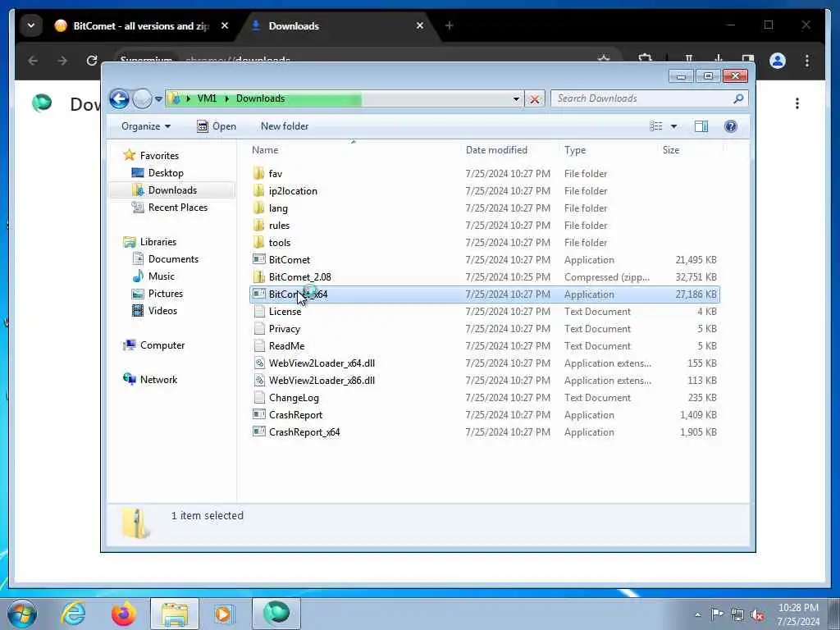This screenshot has width=840, height=630.
Task: Select the tools folder icon
Action: tap(258, 242)
